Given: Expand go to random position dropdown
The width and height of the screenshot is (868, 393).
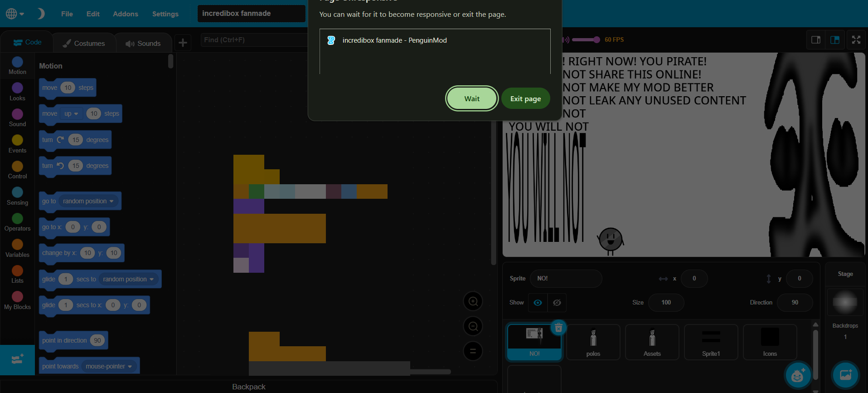Looking at the screenshot, I should pyautogui.click(x=89, y=201).
